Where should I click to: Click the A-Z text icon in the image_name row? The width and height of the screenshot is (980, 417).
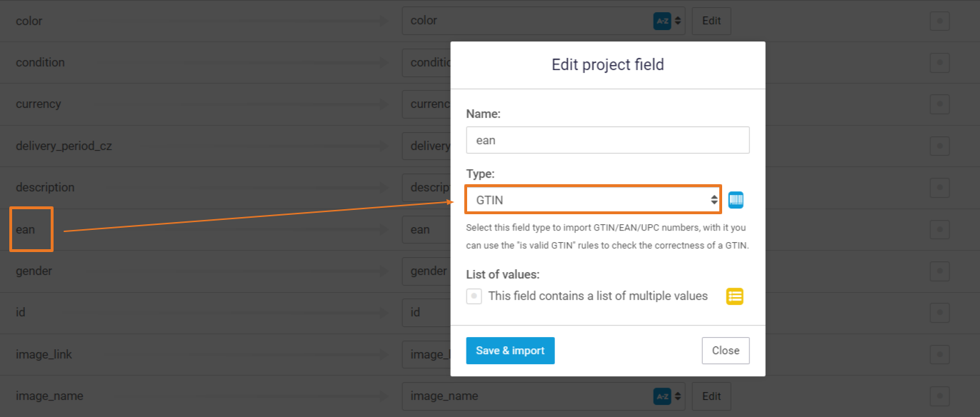tap(662, 396)
